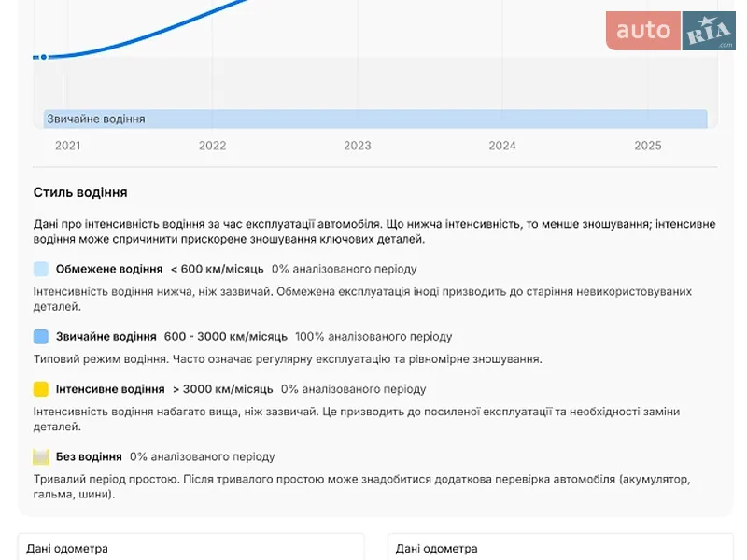Click the 2022 year label on chart axis

point(213,146)
